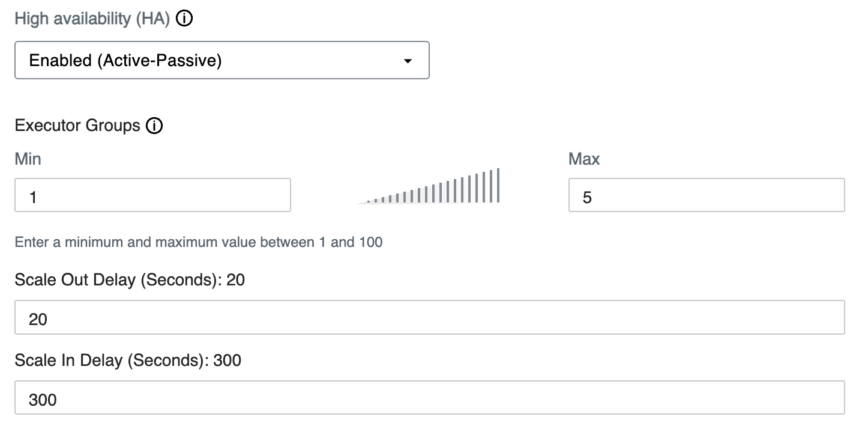
Task: Click the min/max value hint text
Action: 198,243
